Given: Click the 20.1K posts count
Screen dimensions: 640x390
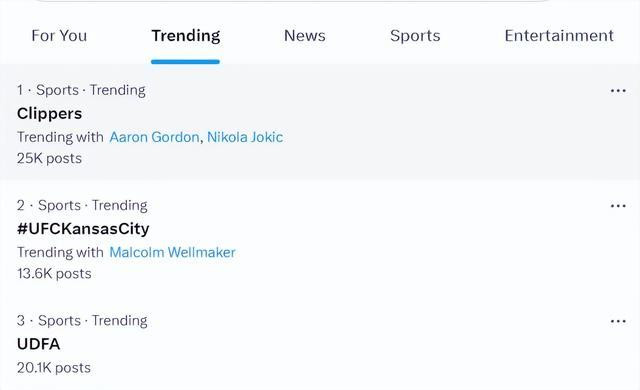Looking at the screenshot, I should [54, 368].
